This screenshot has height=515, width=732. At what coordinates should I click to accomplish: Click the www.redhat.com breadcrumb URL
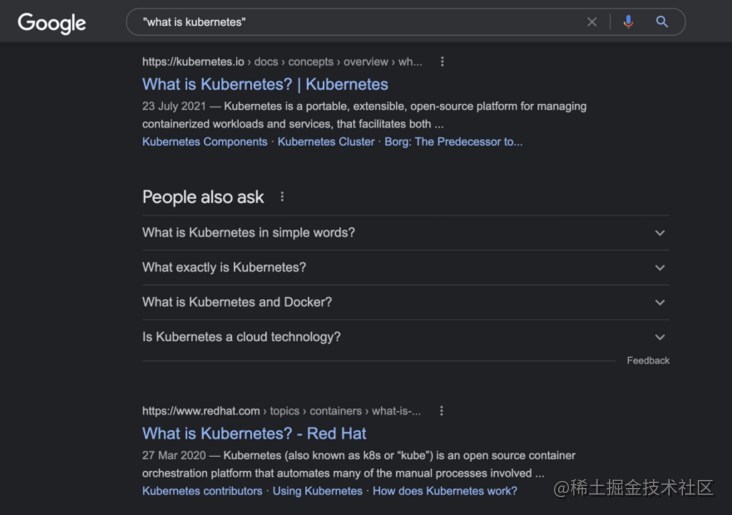tap(282, 411)
